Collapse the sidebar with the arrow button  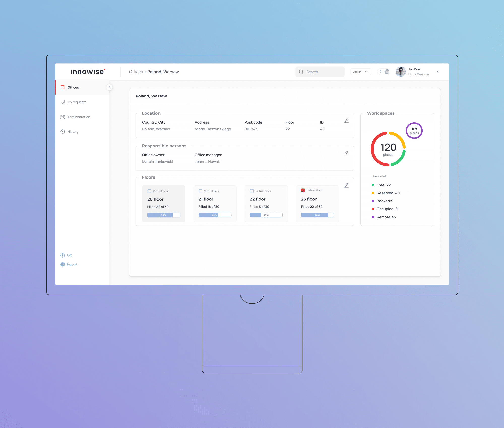pos(109,87)
